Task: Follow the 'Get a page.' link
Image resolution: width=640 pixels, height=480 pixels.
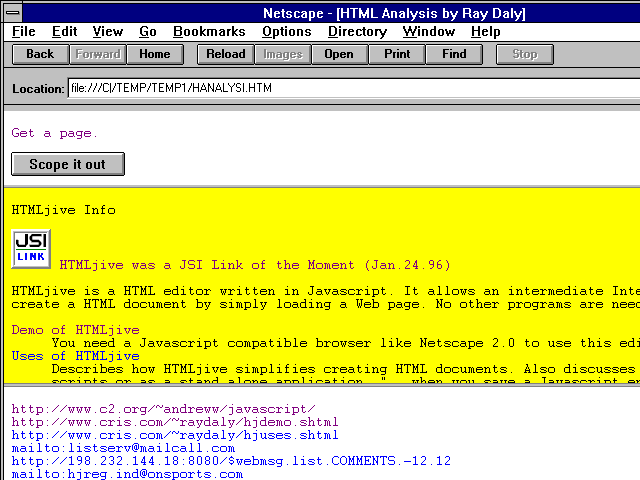Action: click(54, 133)
